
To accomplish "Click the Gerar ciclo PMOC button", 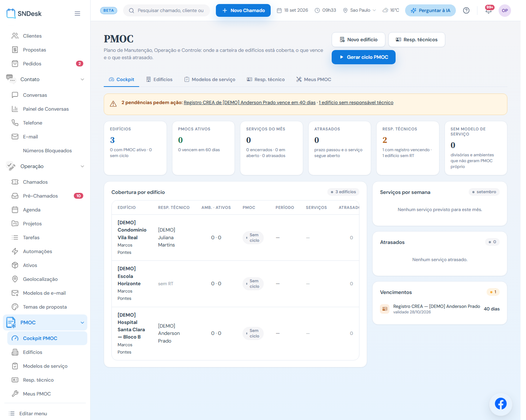I will click(x=363, y=57).
